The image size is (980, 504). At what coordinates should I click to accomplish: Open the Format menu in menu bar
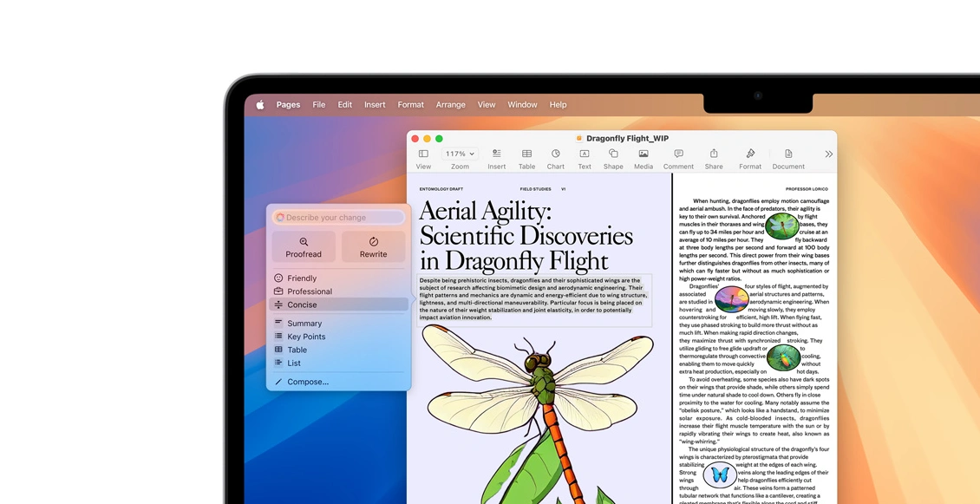tap(410, 105)
